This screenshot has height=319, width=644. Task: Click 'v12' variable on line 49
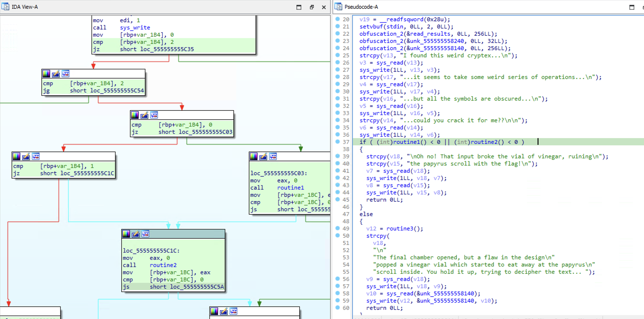pos(371,229)
